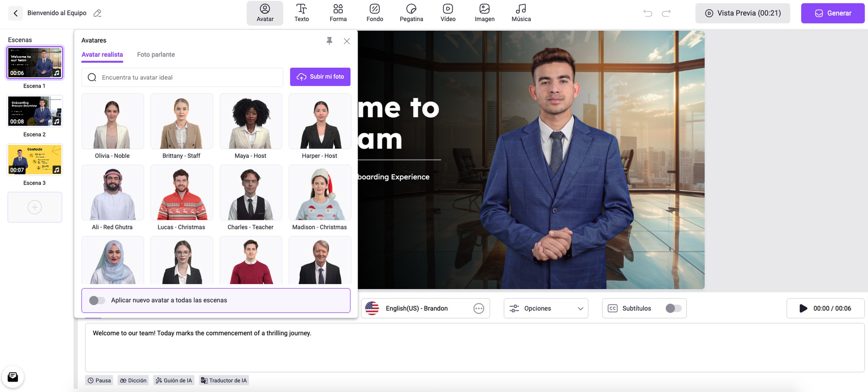The width and height of the screenshot is (868, 392).
Task: Edit project title with pencil icon
Action: click(x=97, y=13)
